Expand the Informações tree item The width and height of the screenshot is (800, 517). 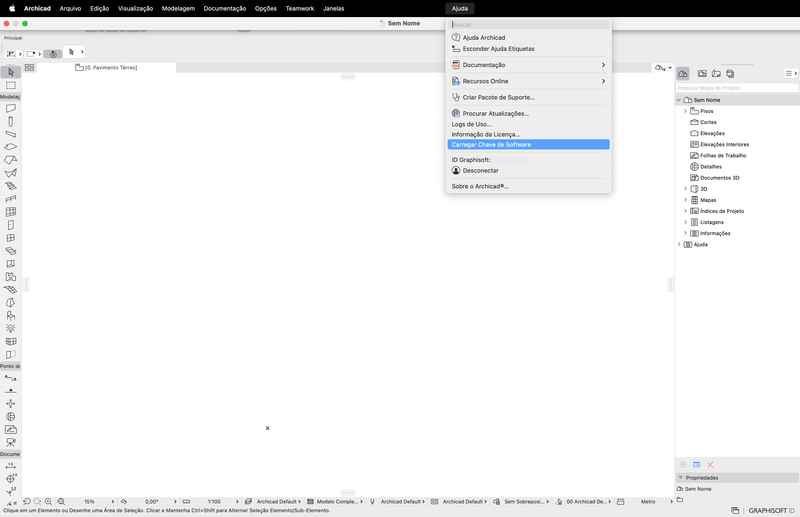pos(685,233)
